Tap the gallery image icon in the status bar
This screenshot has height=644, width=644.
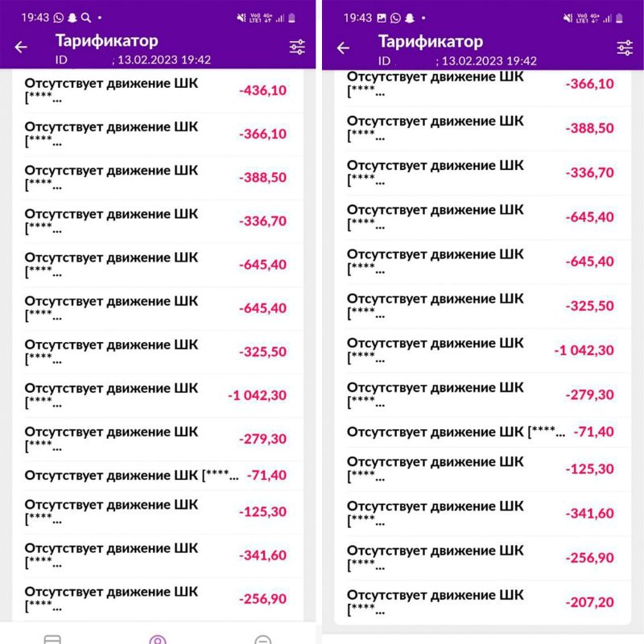tap(381, 17)
